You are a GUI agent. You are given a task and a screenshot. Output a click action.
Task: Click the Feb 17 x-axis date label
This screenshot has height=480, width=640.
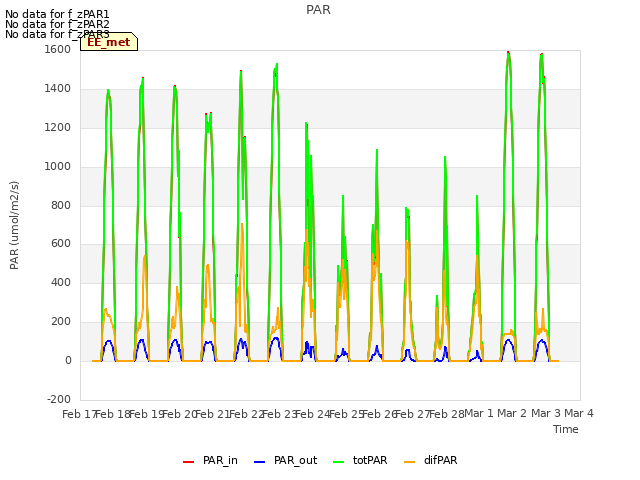click(x=79, y=414)
